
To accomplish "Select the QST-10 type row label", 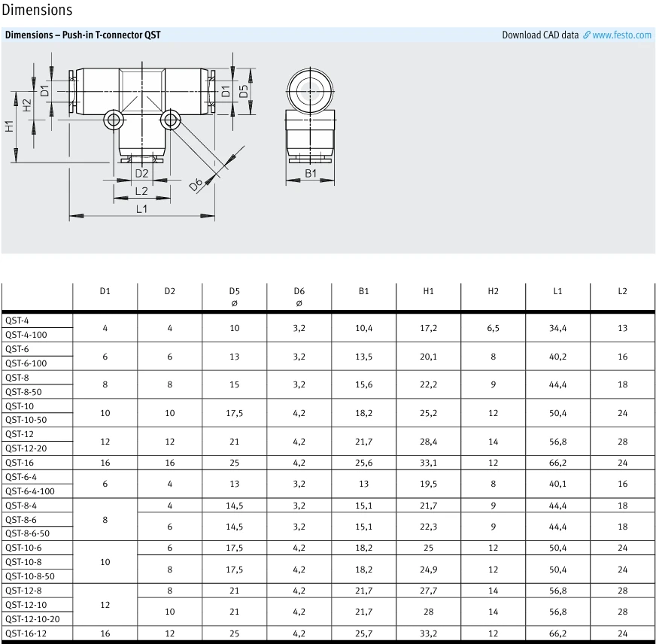I will (20, 406).
